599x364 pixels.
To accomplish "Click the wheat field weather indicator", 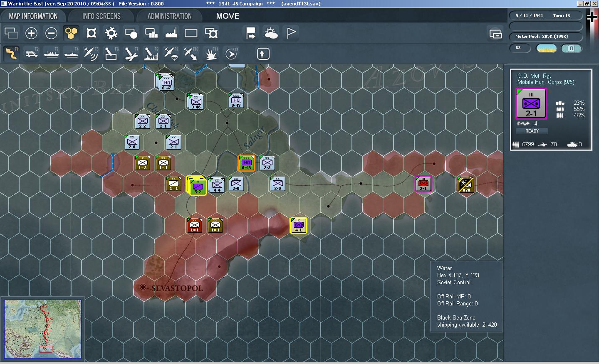I will point(547,48).
